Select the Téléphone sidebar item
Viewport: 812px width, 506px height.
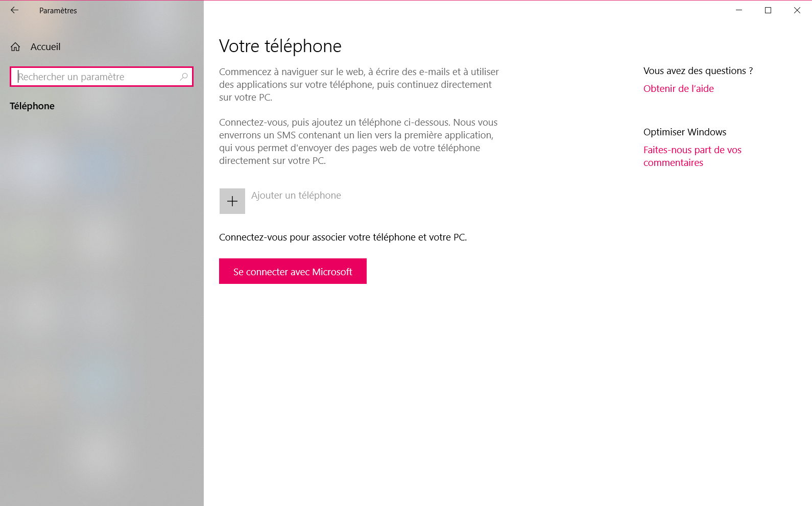[32, 106]
